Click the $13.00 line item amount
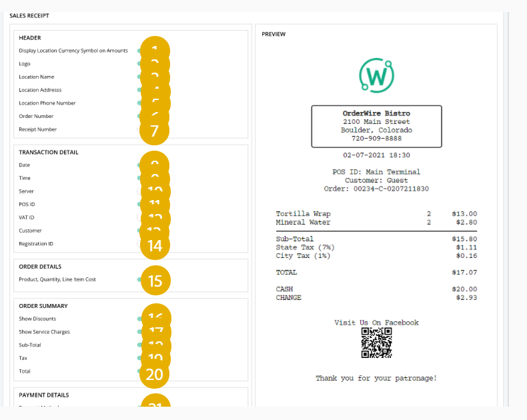Viewport: 527px width, 420px height. tap(464, 214)
